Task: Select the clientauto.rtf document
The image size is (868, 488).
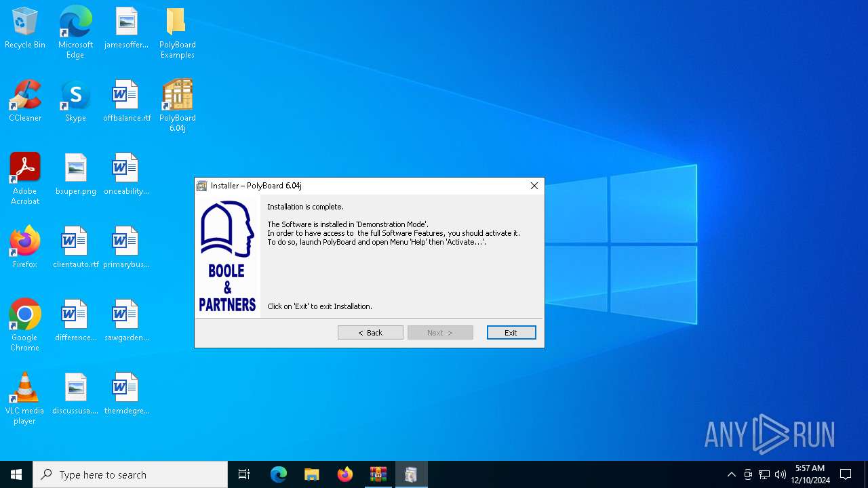Action: [75, 247]
